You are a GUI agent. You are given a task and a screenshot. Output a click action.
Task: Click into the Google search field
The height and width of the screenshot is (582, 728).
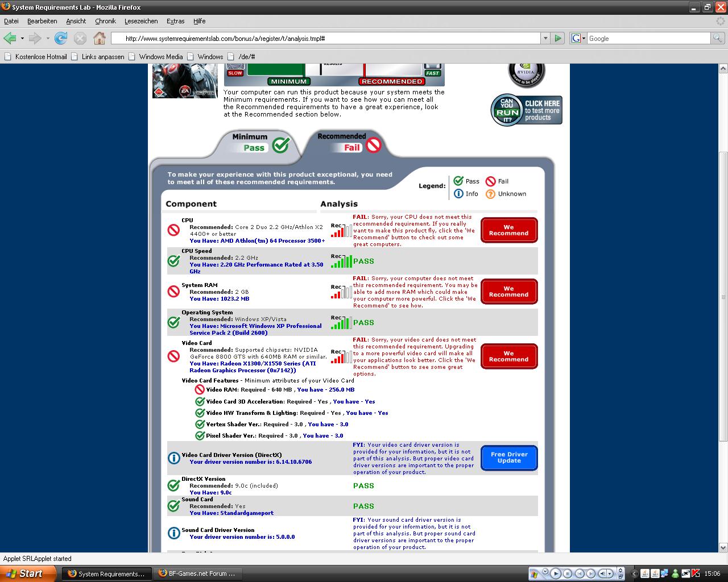[648, 38]
